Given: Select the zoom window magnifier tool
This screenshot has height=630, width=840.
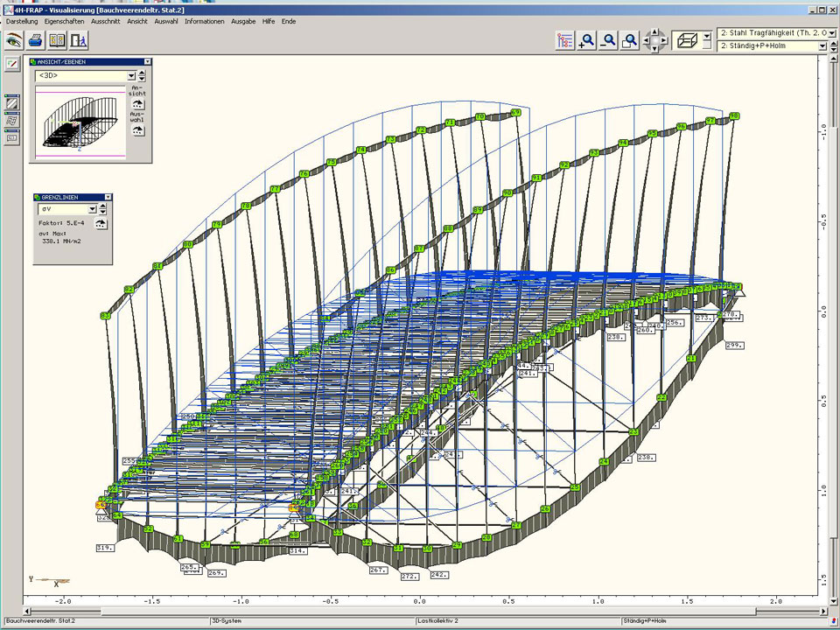Looking at the screenshot, I should pyautogui.click(x=629, y=40).
